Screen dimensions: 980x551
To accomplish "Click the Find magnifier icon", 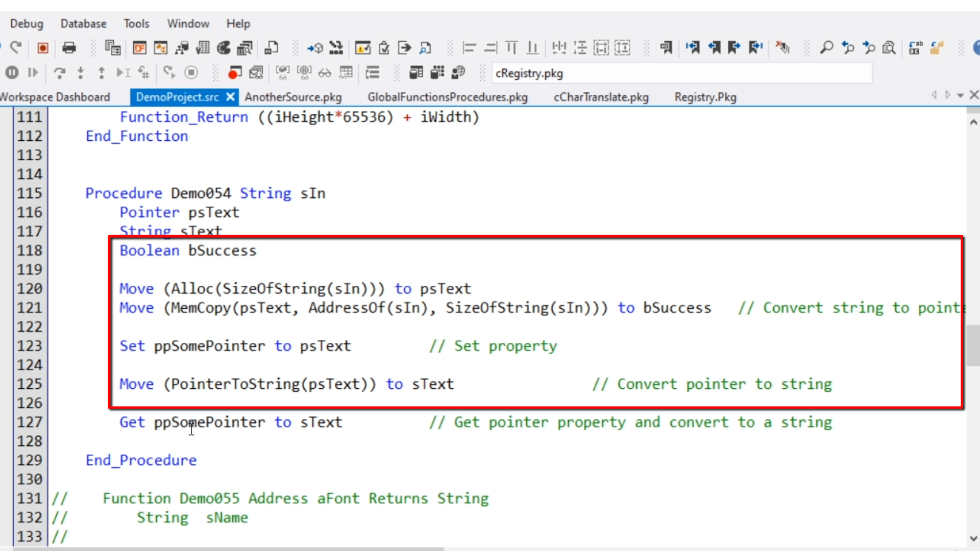I will pos(826,48).
